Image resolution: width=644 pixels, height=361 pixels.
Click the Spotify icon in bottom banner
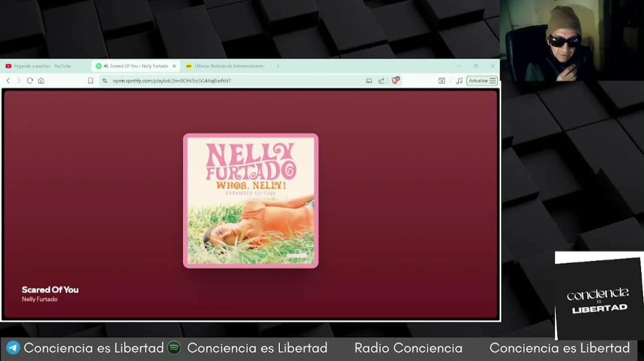click(x=174, y=348)
